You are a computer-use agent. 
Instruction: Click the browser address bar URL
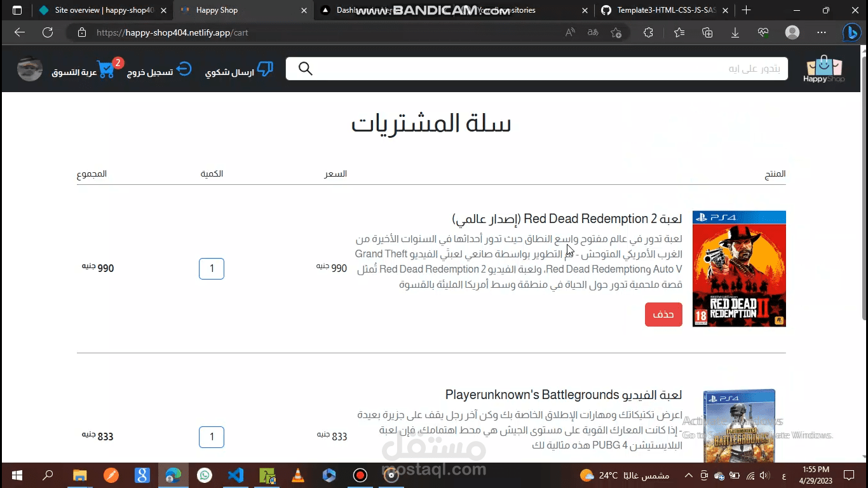pyautogui.click(x=172, y=32)
